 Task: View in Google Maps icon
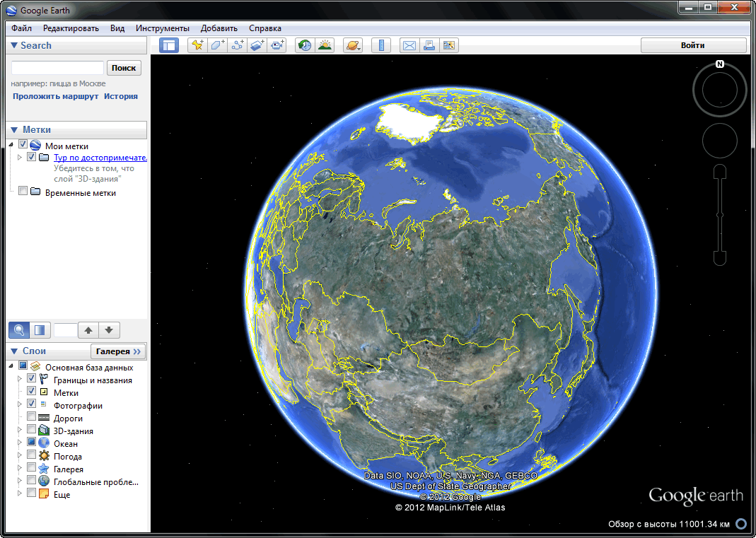coord(449,45)
